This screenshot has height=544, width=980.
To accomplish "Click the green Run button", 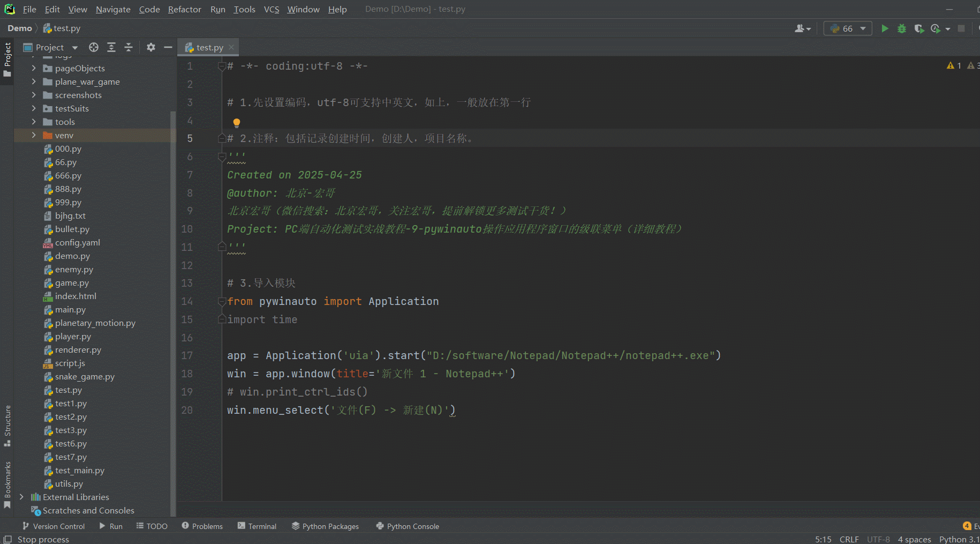I will click(885, 28).
